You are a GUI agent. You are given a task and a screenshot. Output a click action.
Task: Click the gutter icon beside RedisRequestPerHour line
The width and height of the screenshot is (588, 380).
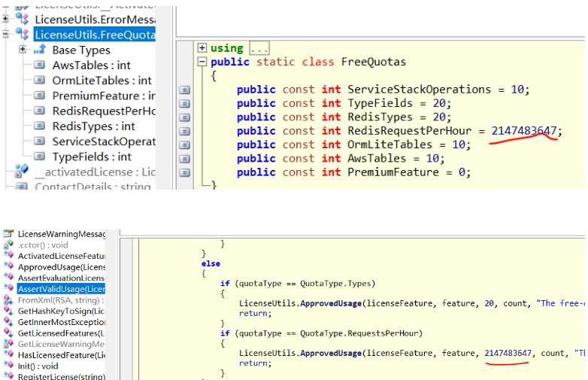tap(184, 131)
